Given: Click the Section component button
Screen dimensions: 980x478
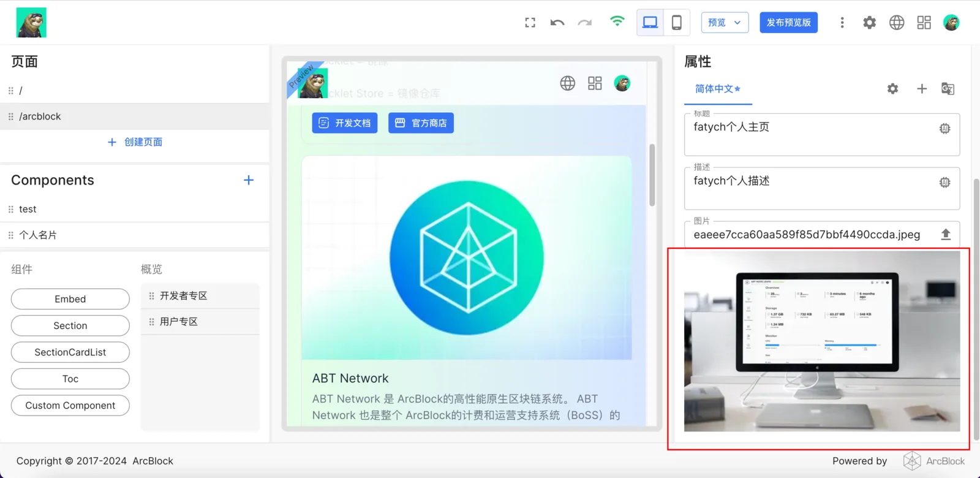Looking at the screenshot, I should pos(70,325).
